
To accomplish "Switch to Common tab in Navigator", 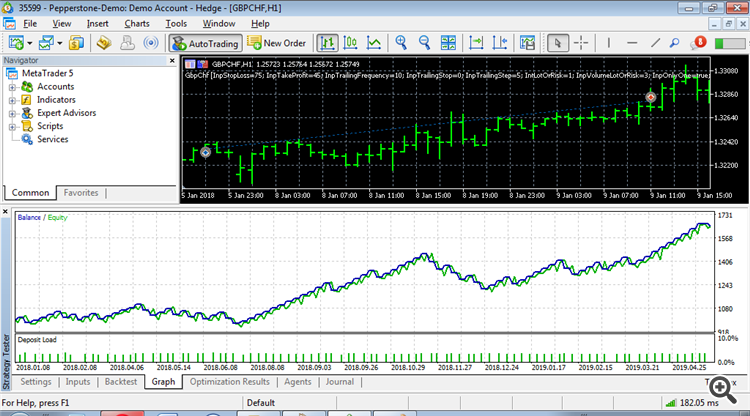I will coord(30,193).
